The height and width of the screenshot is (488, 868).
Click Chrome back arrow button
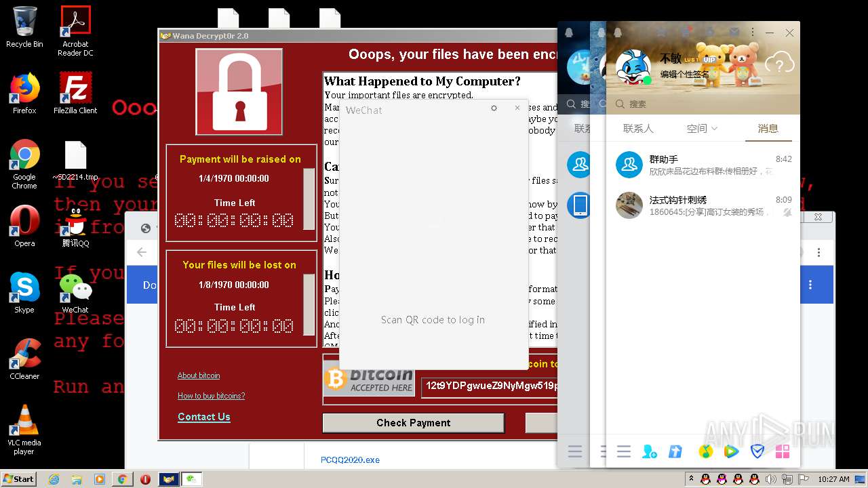coord(142,252)
